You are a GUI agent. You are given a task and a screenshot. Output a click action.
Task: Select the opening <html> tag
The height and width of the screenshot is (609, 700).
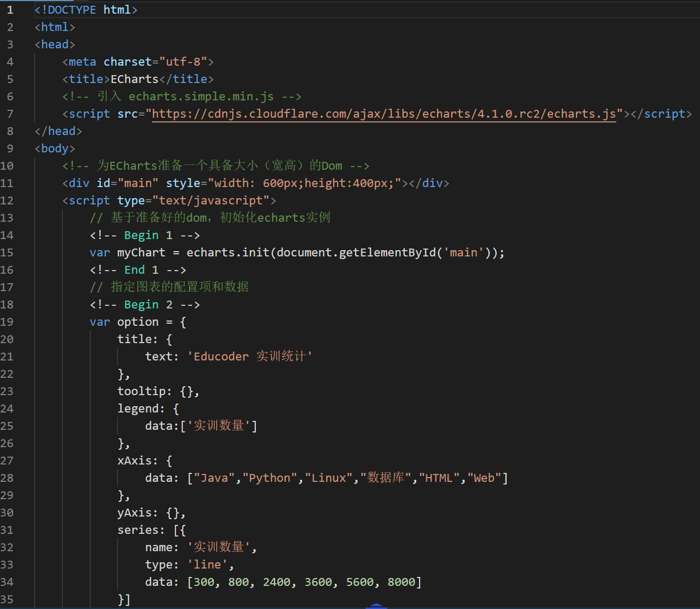pyautogui.click(x=55, y=27)
